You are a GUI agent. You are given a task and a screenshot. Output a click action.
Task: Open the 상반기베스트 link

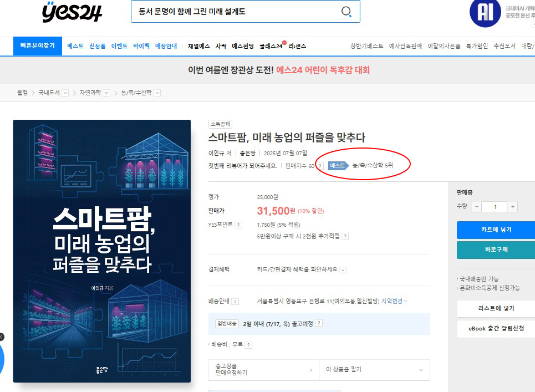(x=367, y=46)
